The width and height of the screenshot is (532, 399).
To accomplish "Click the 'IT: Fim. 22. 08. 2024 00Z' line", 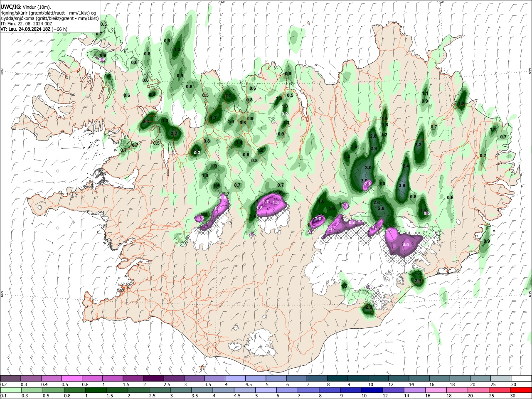I will [26, 24].
